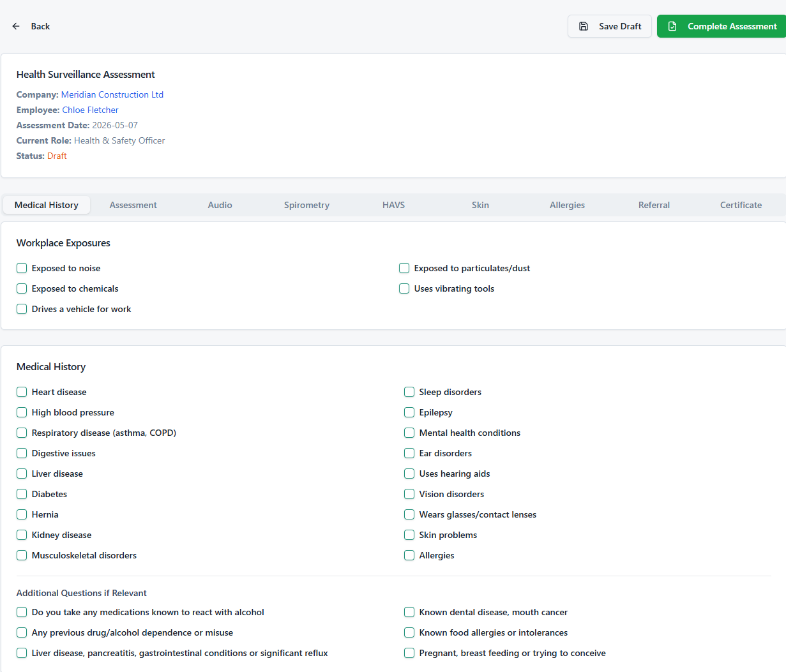Tick Uses hearing aids checkbox
This screenshot has height=672, width=786.
pos(409,474)
